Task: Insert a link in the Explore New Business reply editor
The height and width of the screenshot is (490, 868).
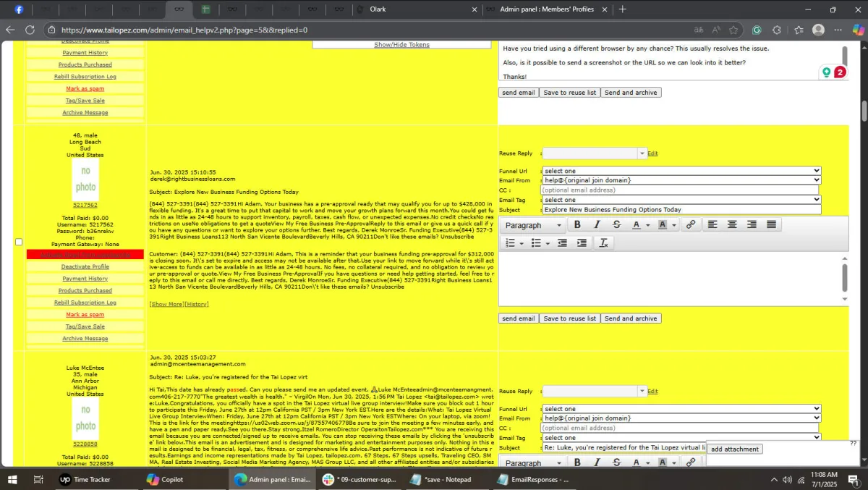Action: tap(691, 225)
